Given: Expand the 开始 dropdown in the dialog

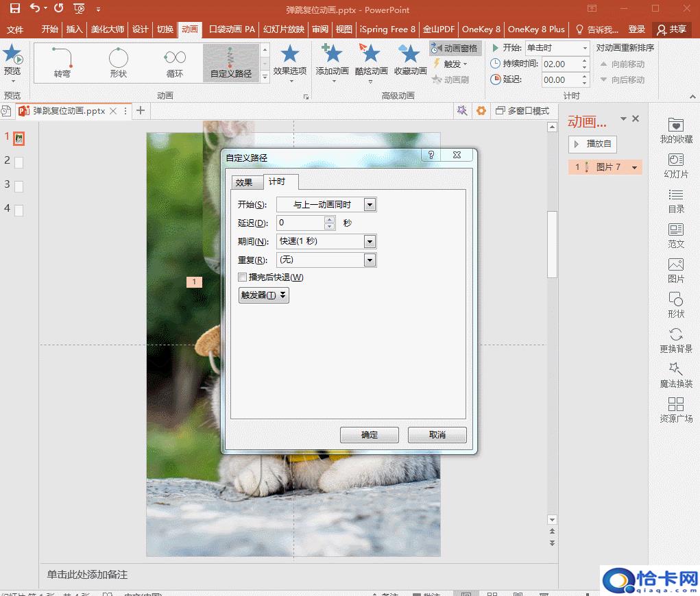Looking at the screenshot, I should (x=370, y=205).
